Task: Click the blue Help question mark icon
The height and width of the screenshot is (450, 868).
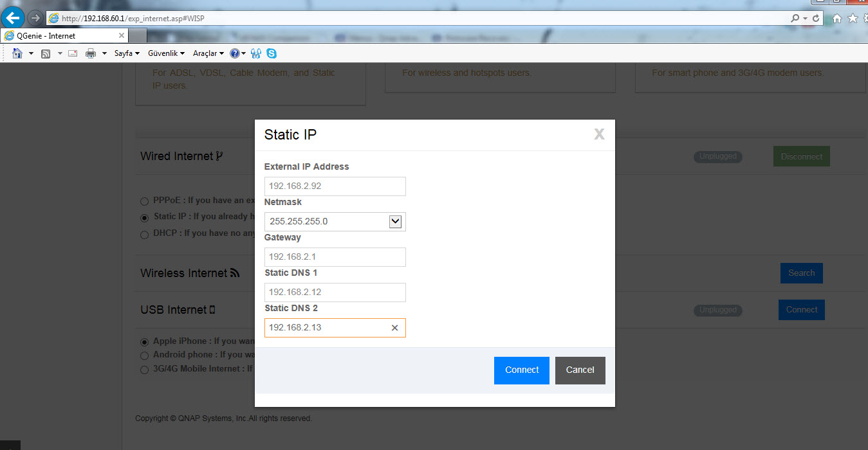Action: click(x=235, y=53)
